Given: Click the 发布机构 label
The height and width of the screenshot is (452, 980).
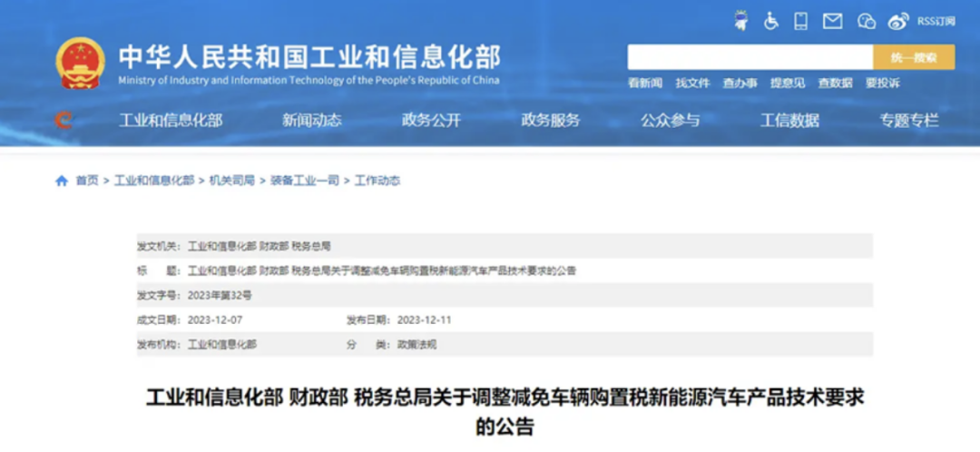Looking at the screenshot, I should [160, 345].
